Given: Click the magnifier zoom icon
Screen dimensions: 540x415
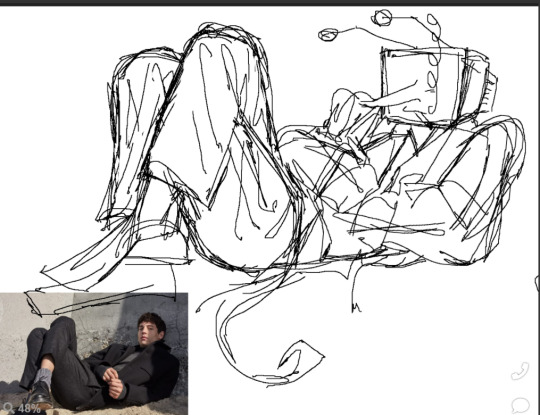Looking at the screenshot, I should coord(9,409).
